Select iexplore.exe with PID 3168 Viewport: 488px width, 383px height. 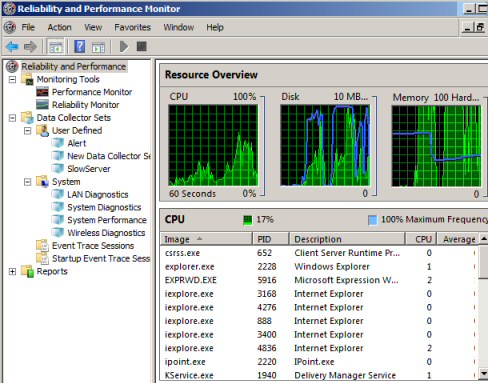319,294
